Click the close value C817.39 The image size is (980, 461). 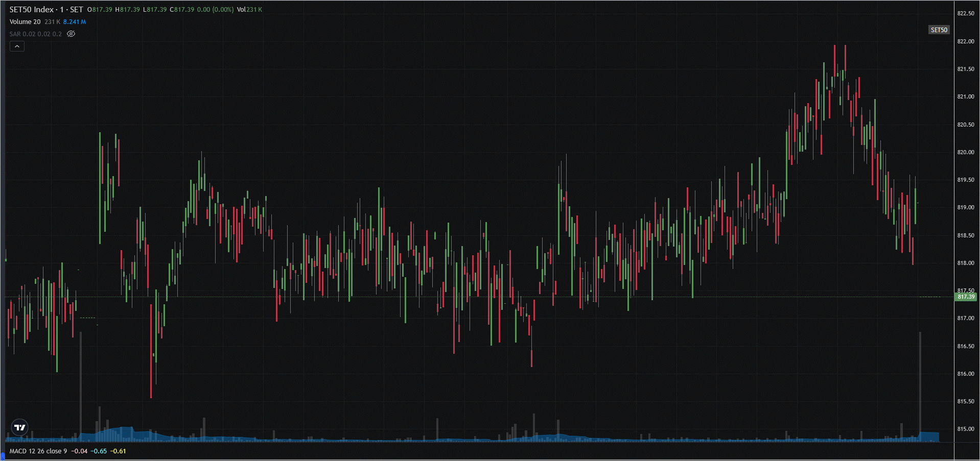click(x=182, y=10)
